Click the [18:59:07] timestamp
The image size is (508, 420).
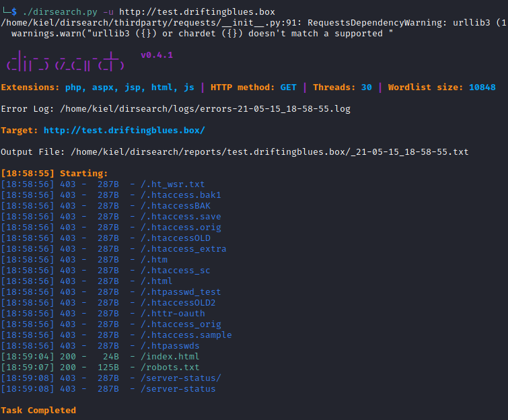pos(27,367)
